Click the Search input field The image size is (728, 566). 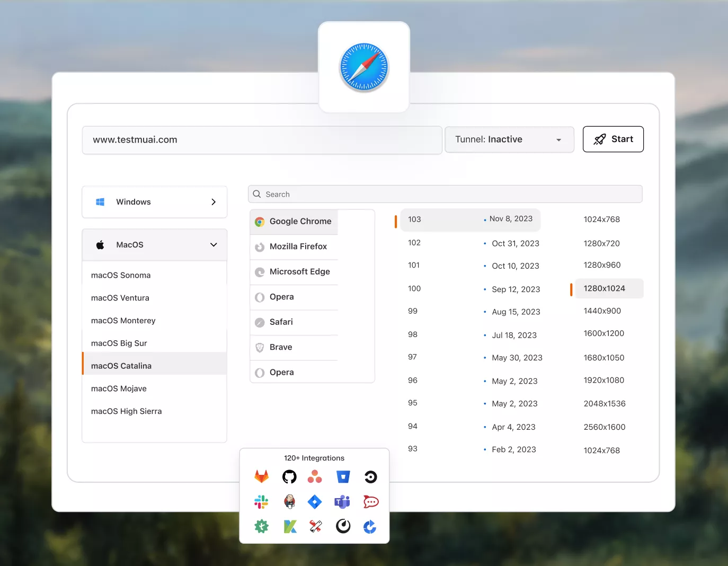445,194
